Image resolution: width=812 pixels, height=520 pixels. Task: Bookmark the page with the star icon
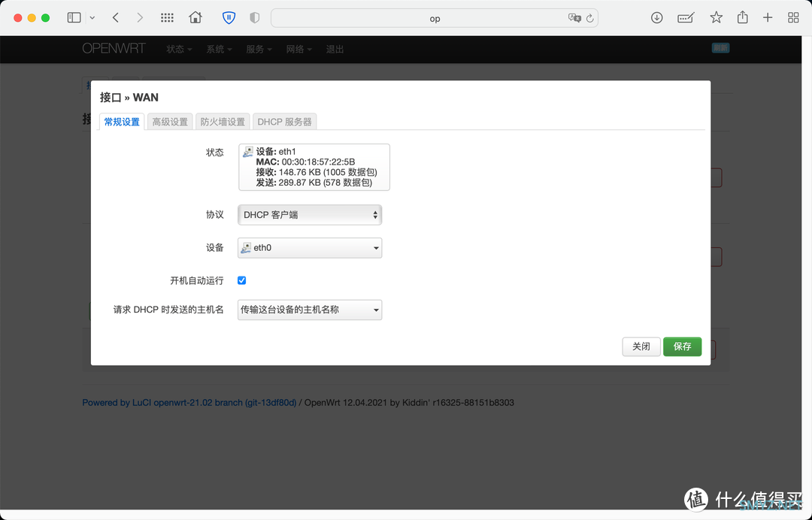pos(717,17)
